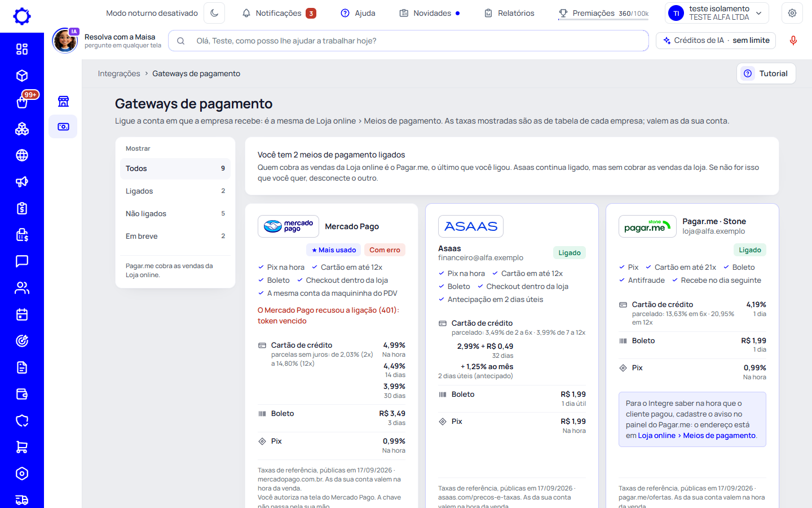Screen dimensions: 812x508
Task: Open wallet icon in sidebar
Action: point(22,394)
